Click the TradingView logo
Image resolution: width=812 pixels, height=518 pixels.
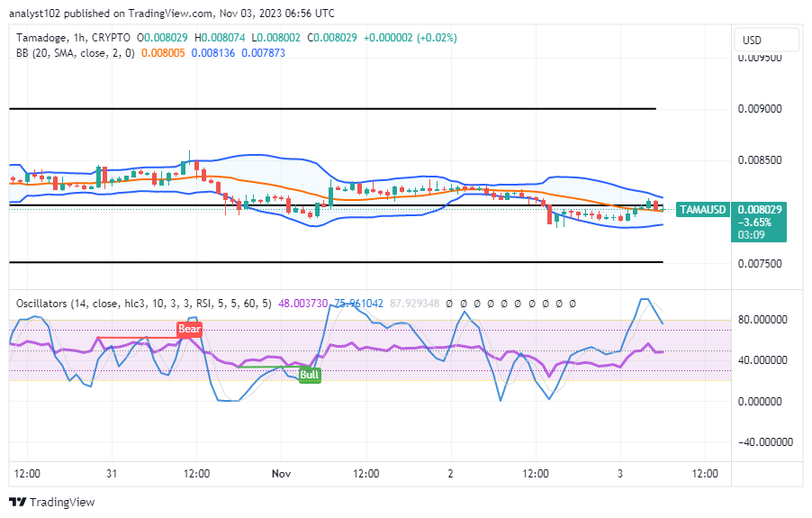[x=52, y=502]
